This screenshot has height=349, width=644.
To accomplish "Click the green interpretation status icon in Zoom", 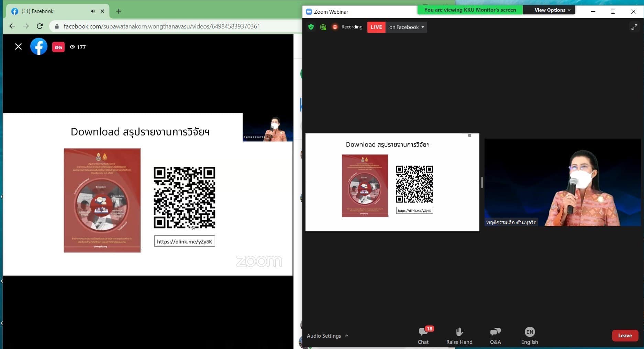I will tap(323, 27).
